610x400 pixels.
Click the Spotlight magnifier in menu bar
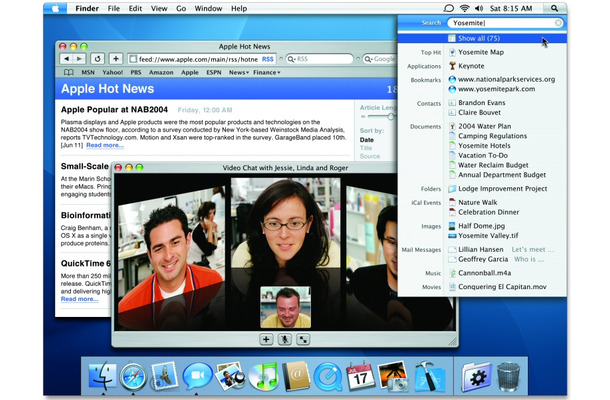tap(554, 8)
